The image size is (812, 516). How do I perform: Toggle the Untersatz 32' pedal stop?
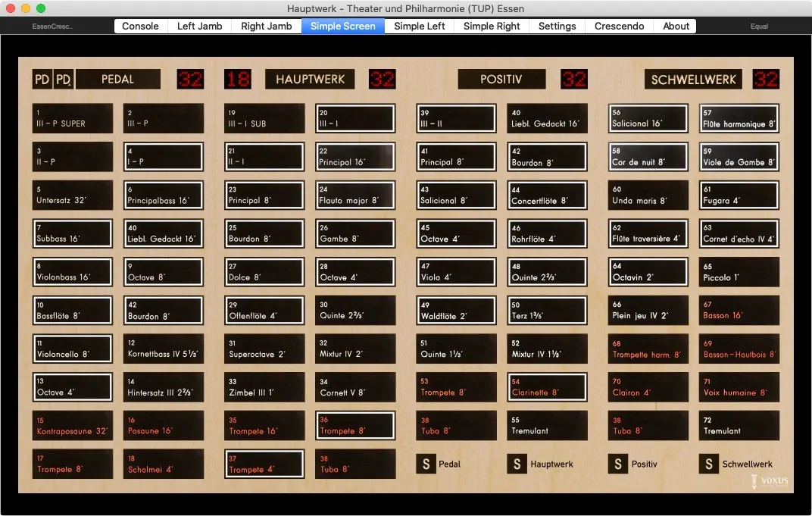(73, 195)
